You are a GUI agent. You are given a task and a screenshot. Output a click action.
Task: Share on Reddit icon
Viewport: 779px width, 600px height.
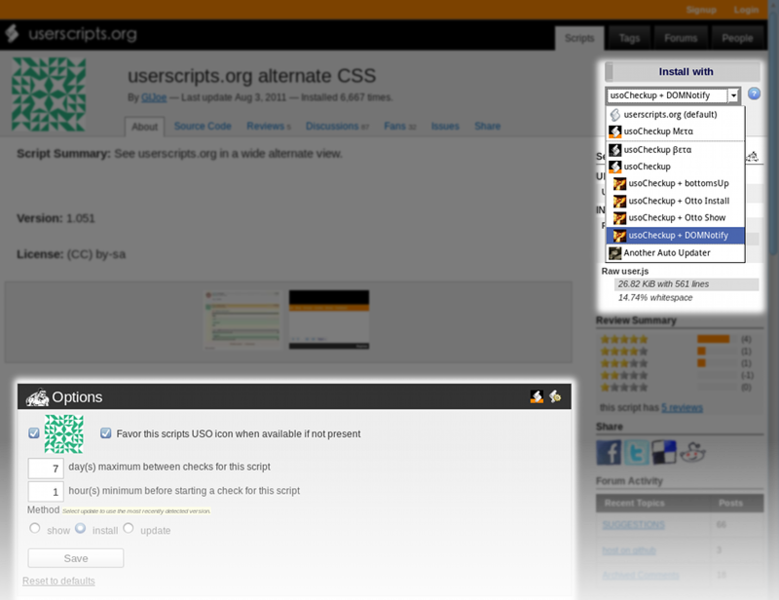[x=692, y=452]
